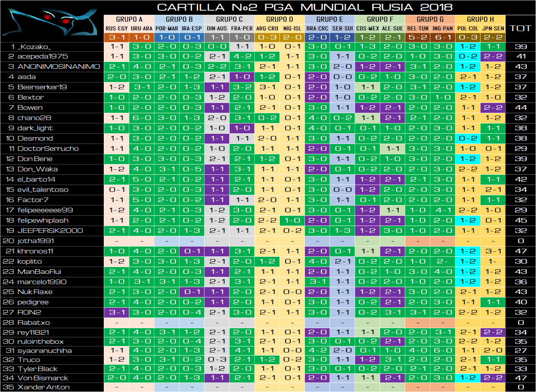
Task: Select felipeeeeeee99's 4-1 prediction for ING-PAN
Action: click(443, 210)
